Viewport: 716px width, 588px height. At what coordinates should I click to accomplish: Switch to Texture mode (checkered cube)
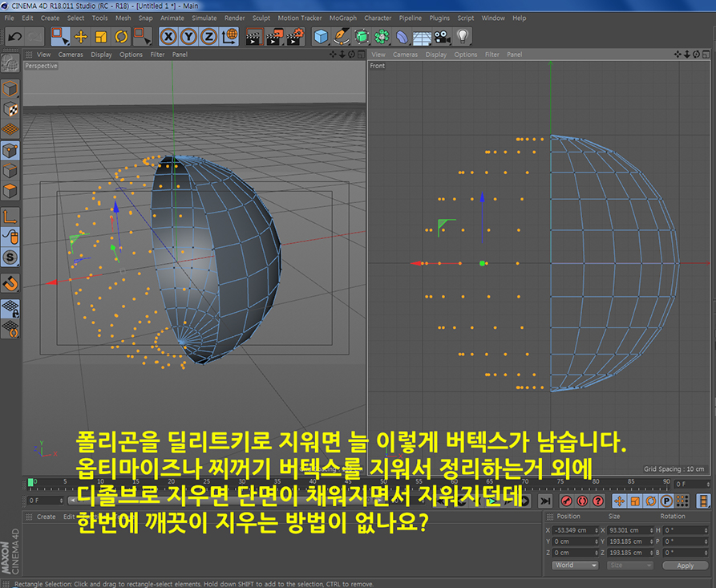click(10, 110)
